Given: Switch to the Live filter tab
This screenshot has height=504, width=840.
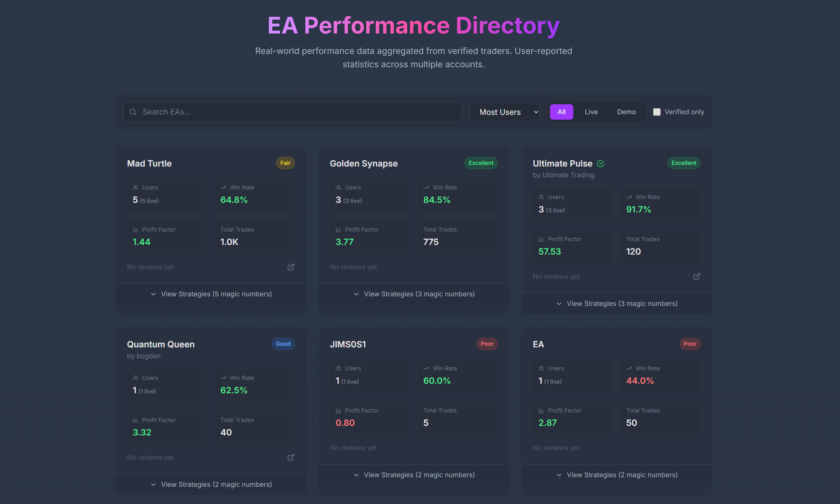Looking at the screenshot, I should tap(591, 112).
